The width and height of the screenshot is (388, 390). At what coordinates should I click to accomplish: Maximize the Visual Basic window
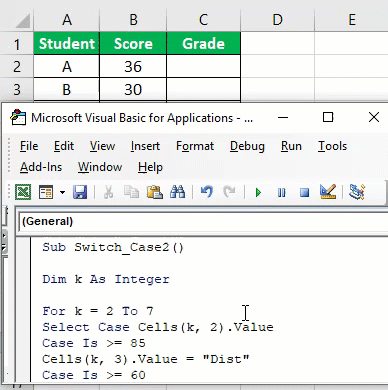point(328,117)
